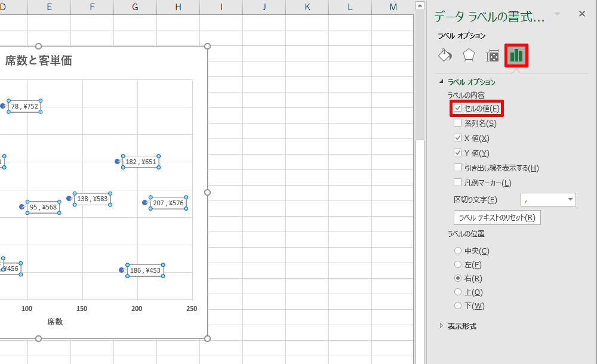Click the vertical scrollbar thumb
The image size is (597, 364).
click(x=420, y=251)
